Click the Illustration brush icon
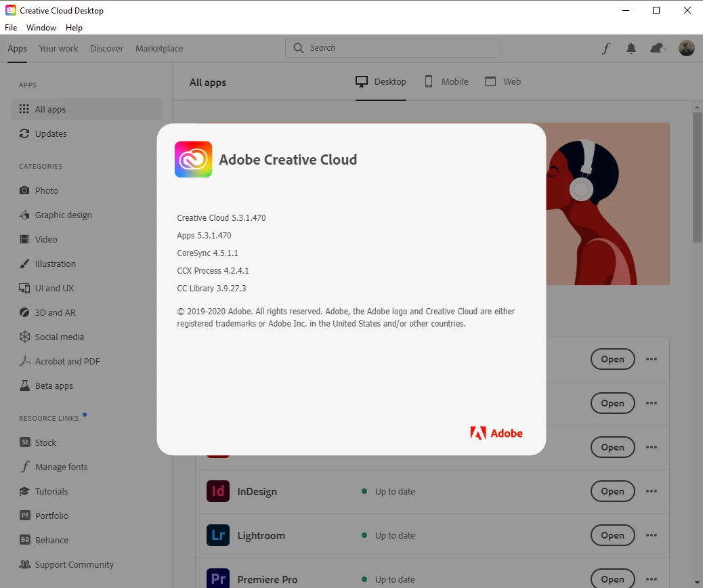Screen dimensions: 703x588 pyautogui.click(x=24, y=264)
